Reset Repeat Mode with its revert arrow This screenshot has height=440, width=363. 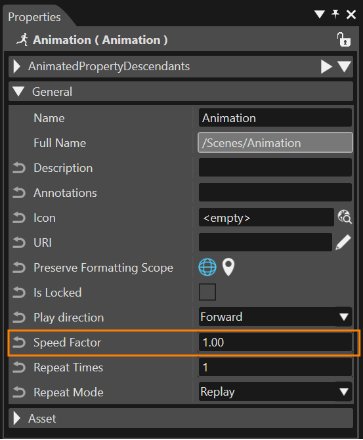(x=19, y=392)
